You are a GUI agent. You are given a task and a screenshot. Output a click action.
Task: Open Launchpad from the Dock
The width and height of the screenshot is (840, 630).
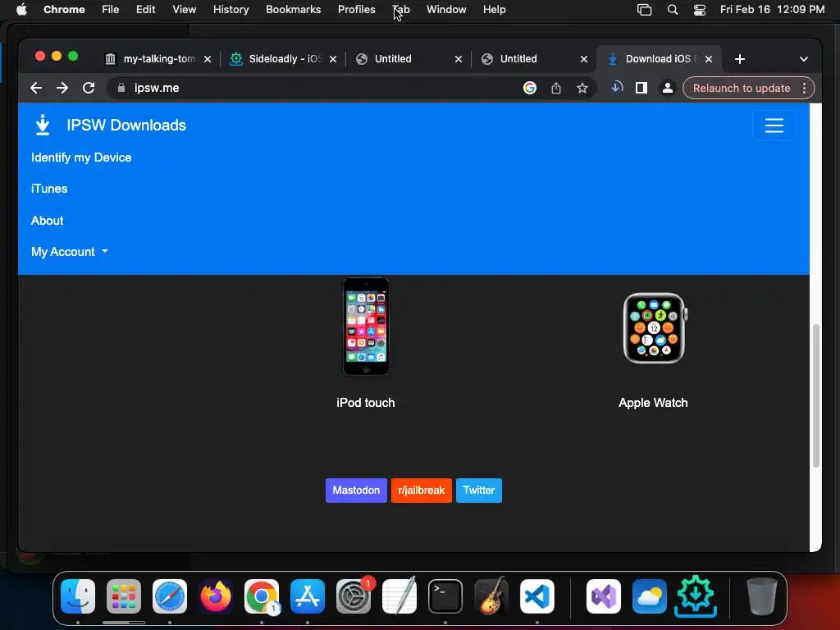click(124, 596)
